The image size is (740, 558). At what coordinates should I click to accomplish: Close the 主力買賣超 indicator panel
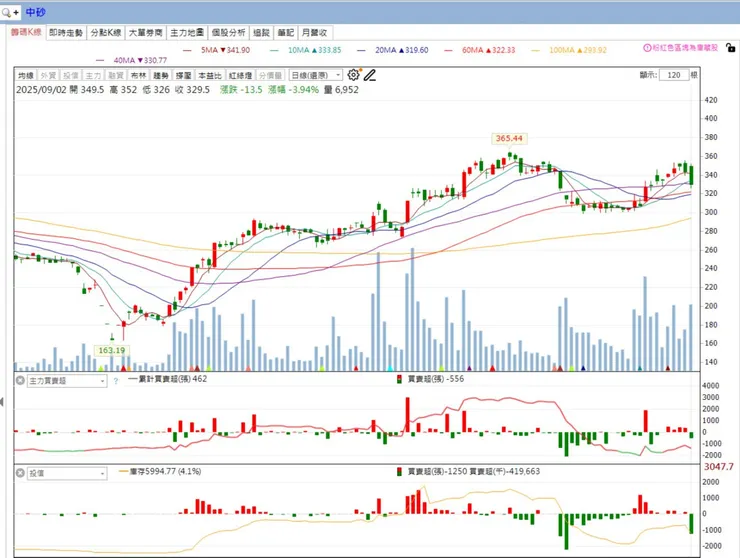(x=20, y=380)
